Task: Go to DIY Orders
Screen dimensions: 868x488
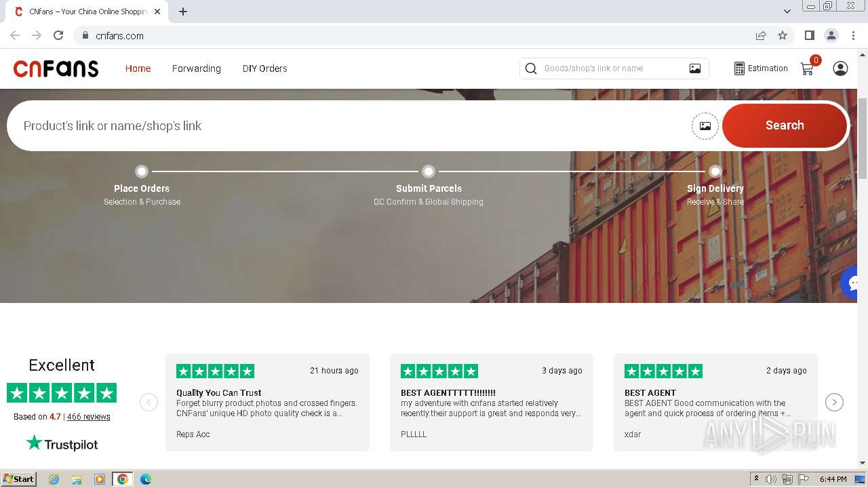Action: click(265, 68)
